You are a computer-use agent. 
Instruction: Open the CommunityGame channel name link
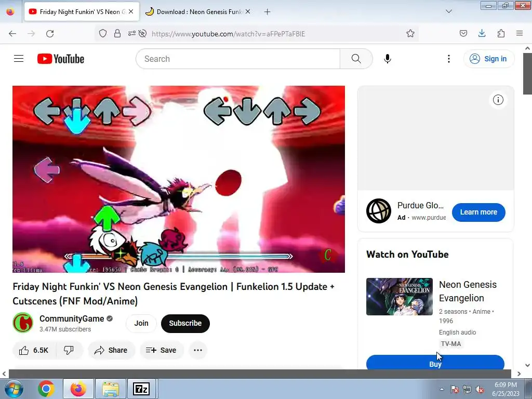click(x=72, y=318)
